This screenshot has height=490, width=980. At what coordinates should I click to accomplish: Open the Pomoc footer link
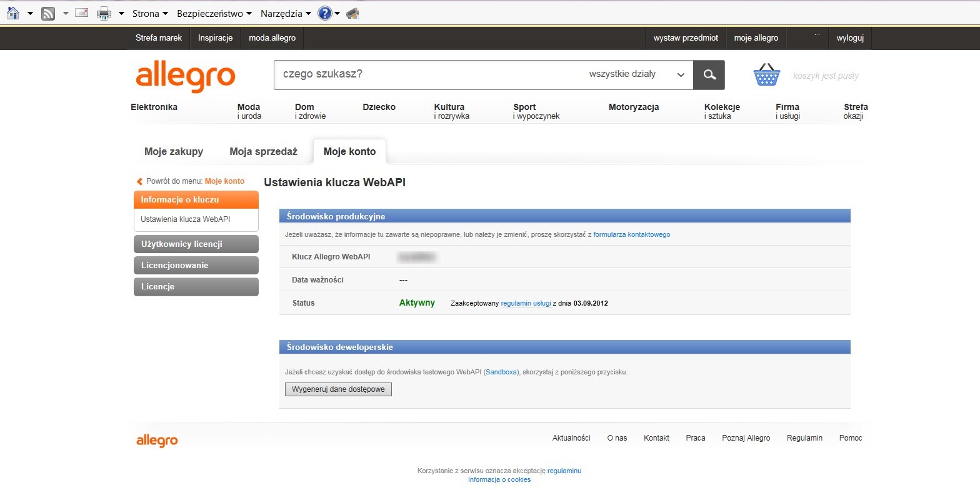(x=851, y=438)
